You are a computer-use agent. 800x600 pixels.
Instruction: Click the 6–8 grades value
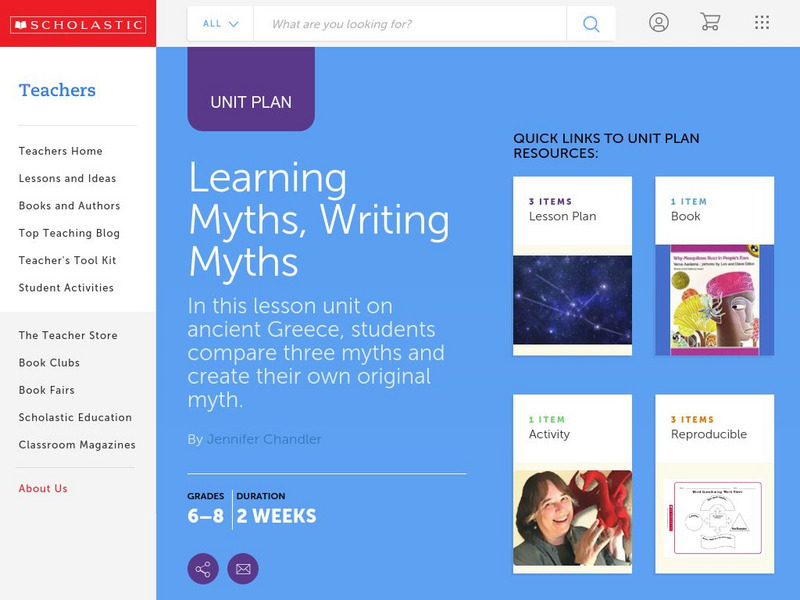[x=206, y=516]
